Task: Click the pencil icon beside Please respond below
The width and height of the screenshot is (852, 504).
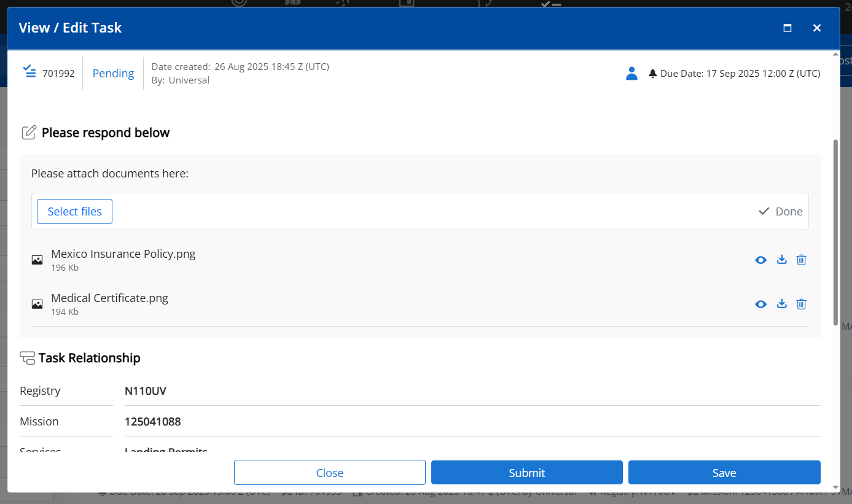Action: [x=29, y=133]
